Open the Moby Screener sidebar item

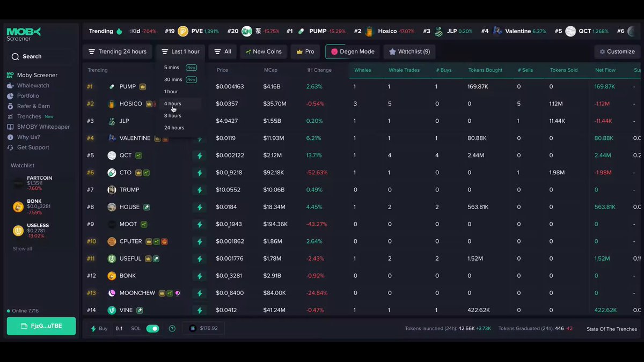point(32,75)
